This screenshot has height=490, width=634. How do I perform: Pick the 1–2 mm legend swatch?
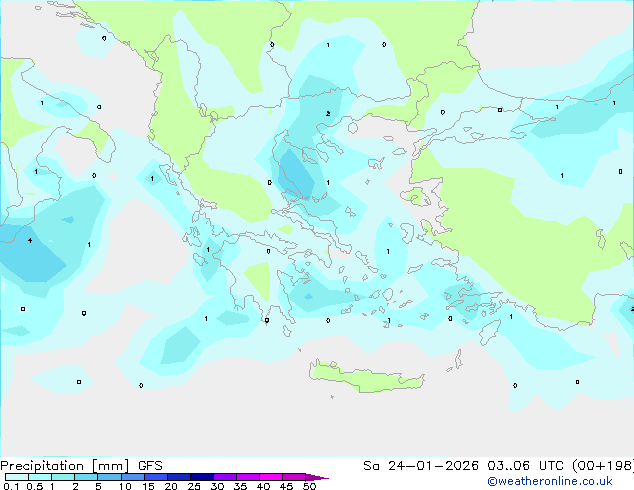click(x=63, y=477)
